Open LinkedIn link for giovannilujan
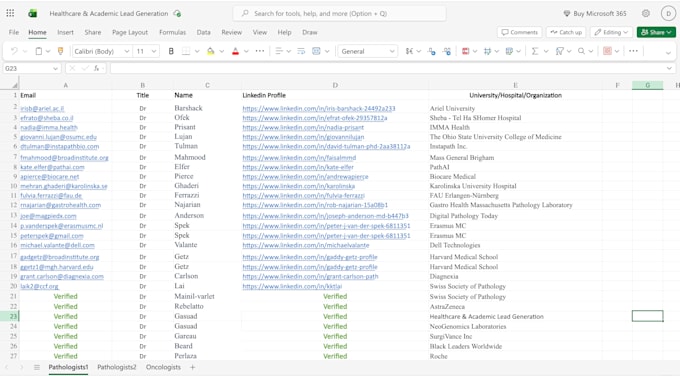Viewport: 680px width, 376px height. coord(303,137)
